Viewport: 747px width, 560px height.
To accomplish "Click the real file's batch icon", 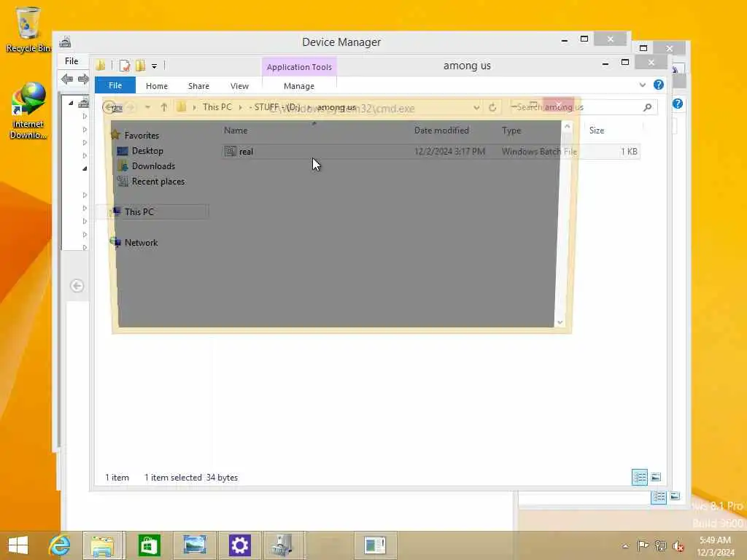I will (231, 152).
